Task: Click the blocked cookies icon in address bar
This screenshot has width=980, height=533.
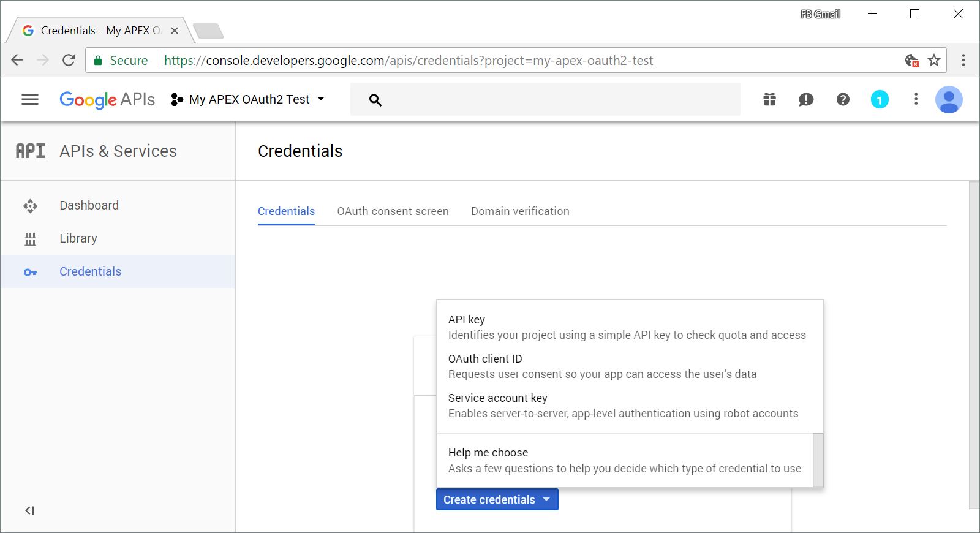Action: pyautogui.click(x=912, y=60)
